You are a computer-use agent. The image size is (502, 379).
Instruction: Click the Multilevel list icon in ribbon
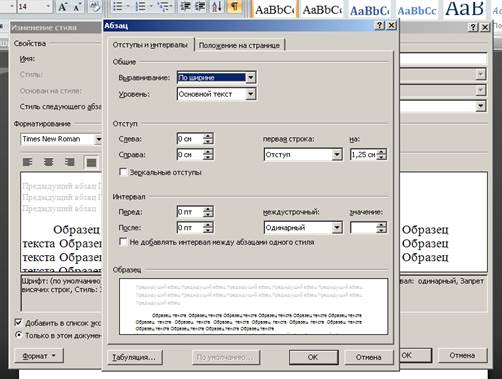[x=164, y=7]
